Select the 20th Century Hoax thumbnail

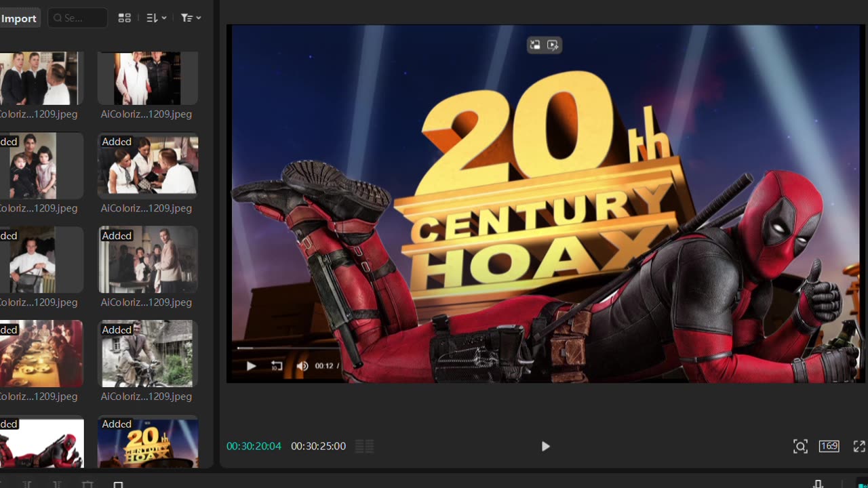148,442
